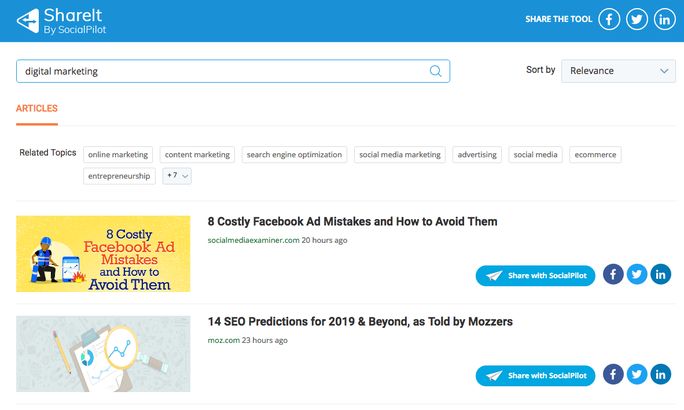Tweet the SEO Predictions article
The image size is (684, 410).
click(x=637, y=374)
